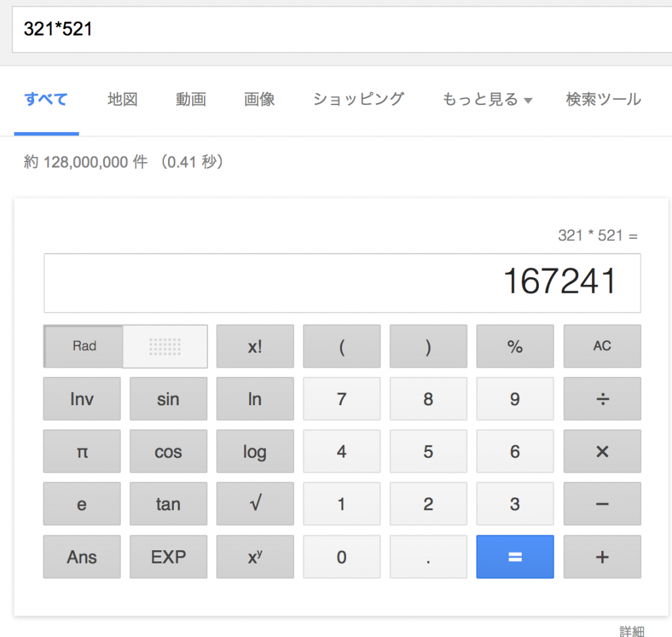Click the 詳細 link below calculator
The height and width of the screenshot is (637, 672).
coord(632,630)
